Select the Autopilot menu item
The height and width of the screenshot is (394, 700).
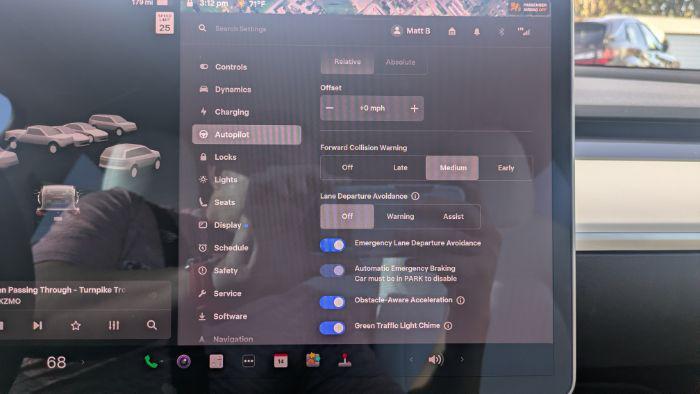tap(246, 135)
